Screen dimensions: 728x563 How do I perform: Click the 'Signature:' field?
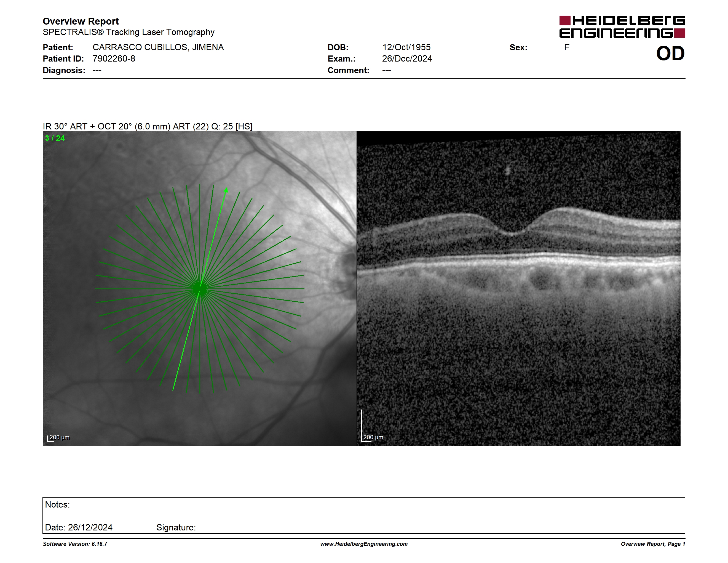176,527
